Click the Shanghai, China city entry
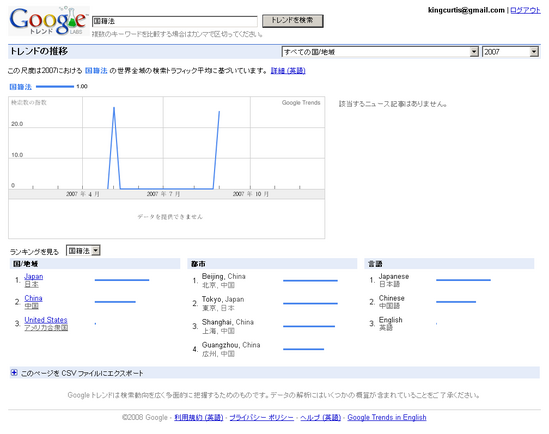The height and width of the screenshot is (434, 549). coord(228,326)
